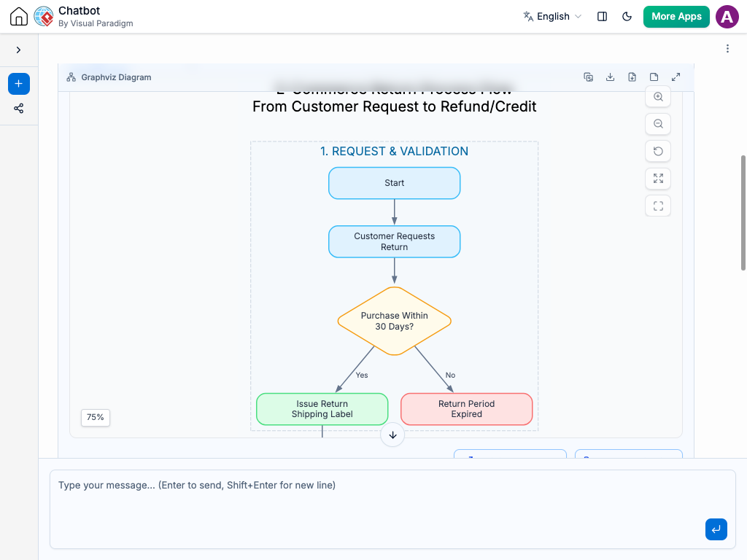Click the 1. REQUEST & VALIDATION heading
This screenshot has height=560, width=747.
point(394,152)
